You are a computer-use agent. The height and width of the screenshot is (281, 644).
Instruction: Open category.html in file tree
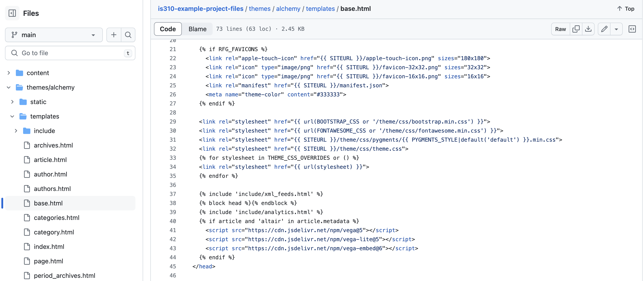point(54,232)
